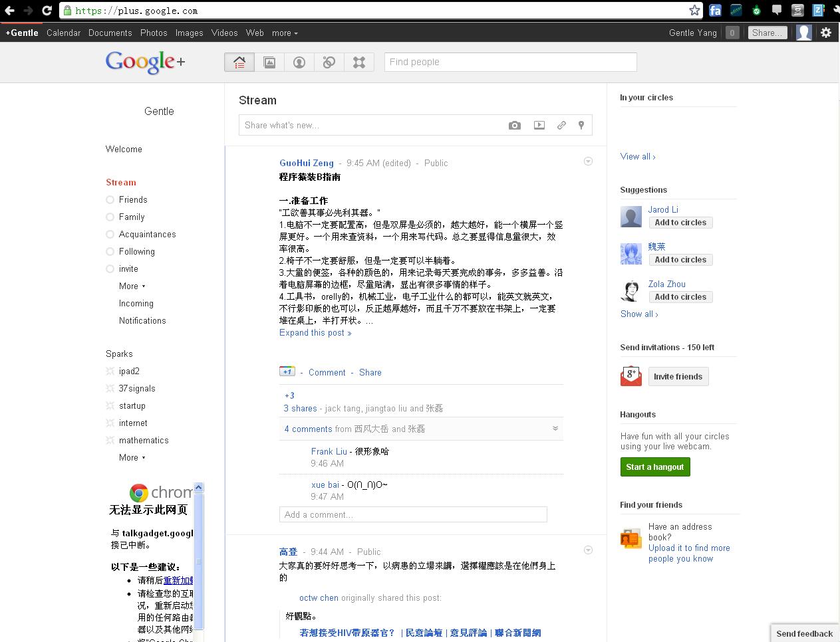Switch to the Calendar menu item

point(63,33)
